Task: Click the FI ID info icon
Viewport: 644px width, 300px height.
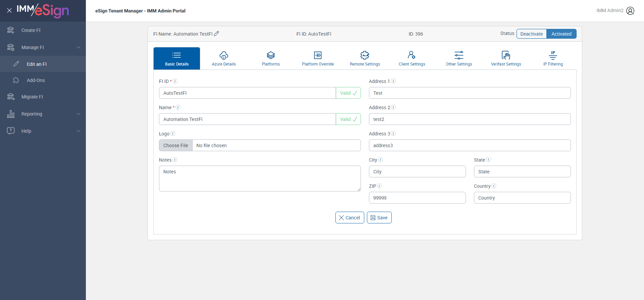Action: click(175, 81)
